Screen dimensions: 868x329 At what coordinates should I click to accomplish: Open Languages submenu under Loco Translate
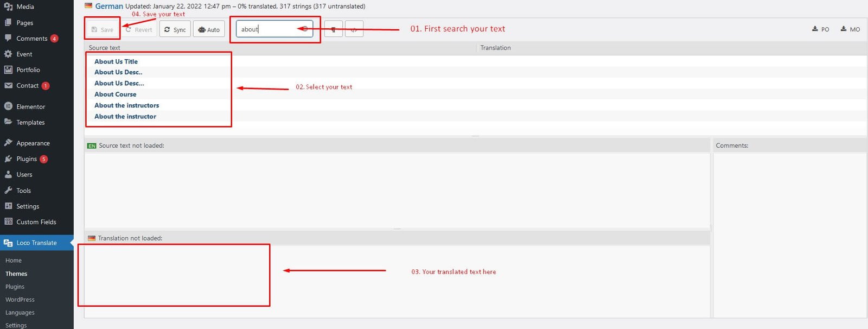(20, 313)
